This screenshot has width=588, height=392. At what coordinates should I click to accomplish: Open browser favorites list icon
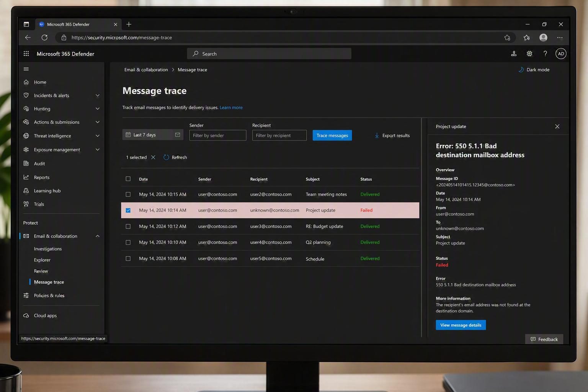(x=527, y=38)
